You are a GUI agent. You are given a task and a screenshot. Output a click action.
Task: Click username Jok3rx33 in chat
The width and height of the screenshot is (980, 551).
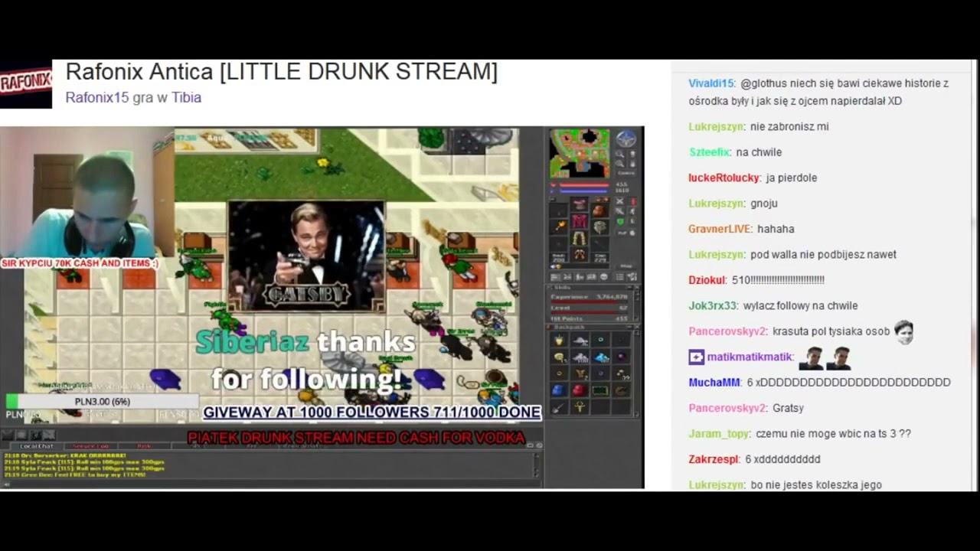click(x=713, y=305)
